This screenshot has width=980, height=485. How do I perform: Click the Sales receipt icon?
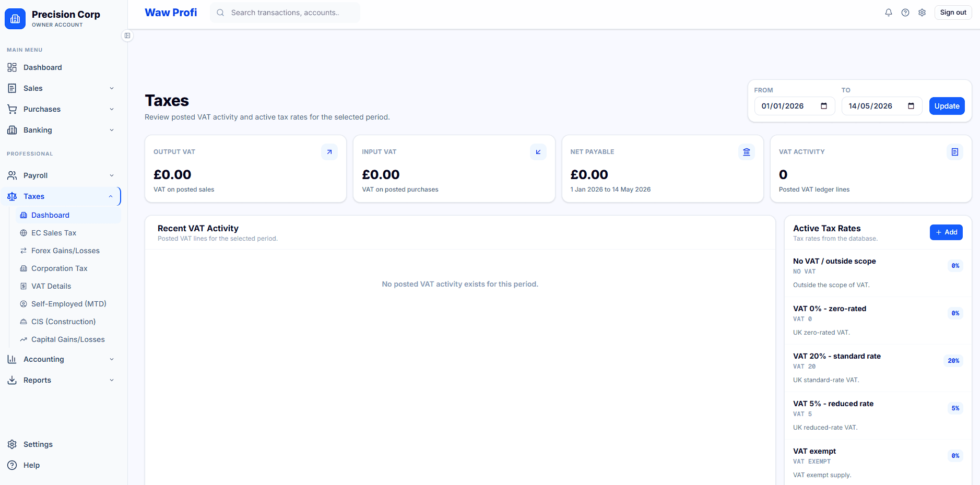point(12,88)
